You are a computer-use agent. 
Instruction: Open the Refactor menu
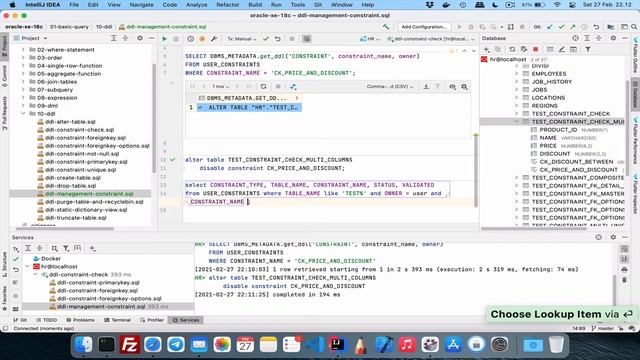pos(227,5)
